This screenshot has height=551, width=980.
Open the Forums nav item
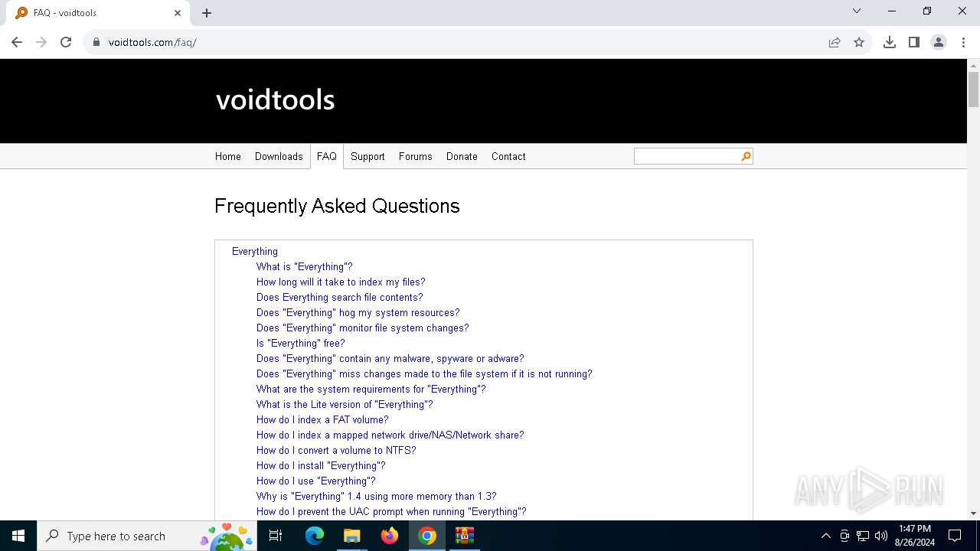coord(416,156)
